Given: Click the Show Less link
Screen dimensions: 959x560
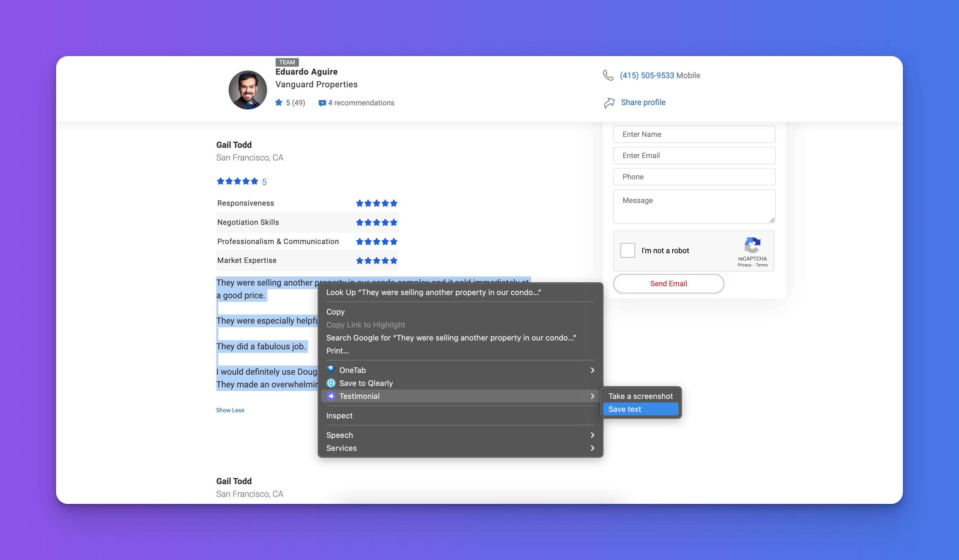Looking at the screenshot, I should (230, 410).
